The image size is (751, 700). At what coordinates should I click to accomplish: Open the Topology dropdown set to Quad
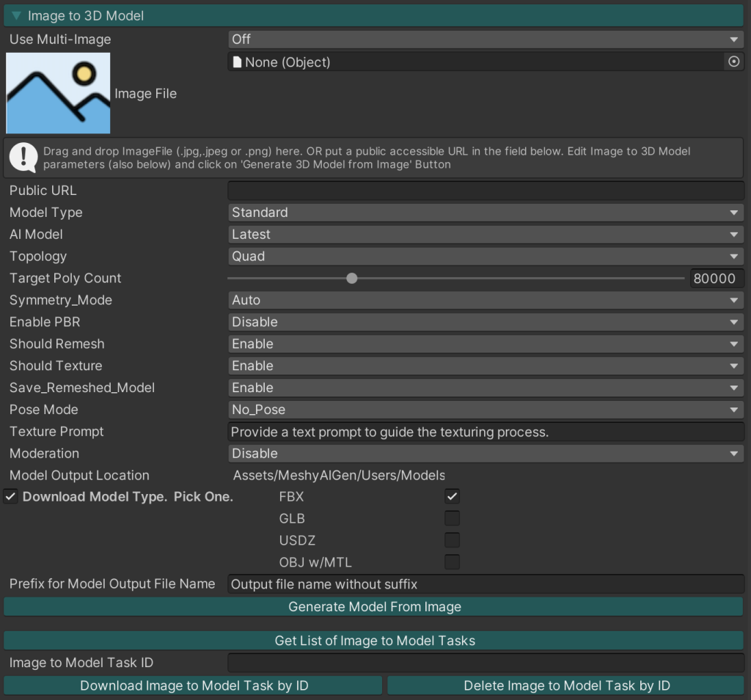[486, 257]
